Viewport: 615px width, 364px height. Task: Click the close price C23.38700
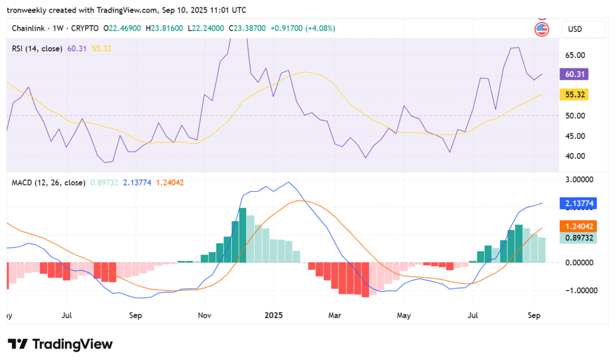coord(247,28)
